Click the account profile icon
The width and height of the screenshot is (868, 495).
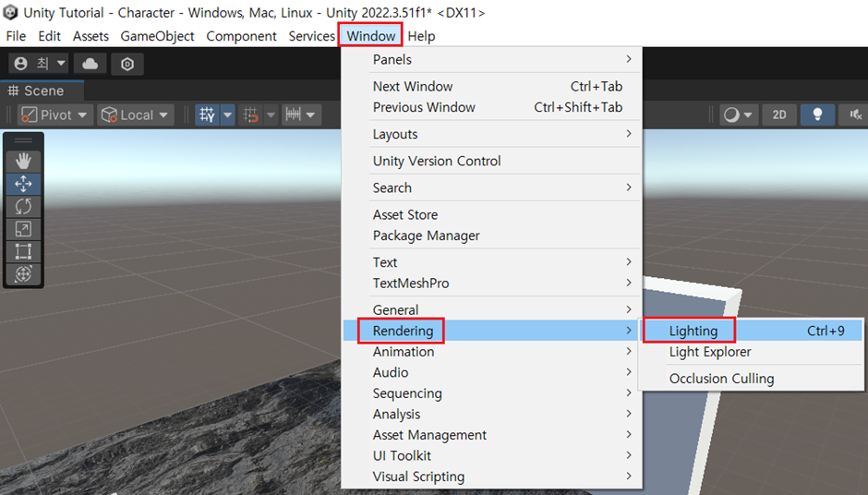coord(21,64)
